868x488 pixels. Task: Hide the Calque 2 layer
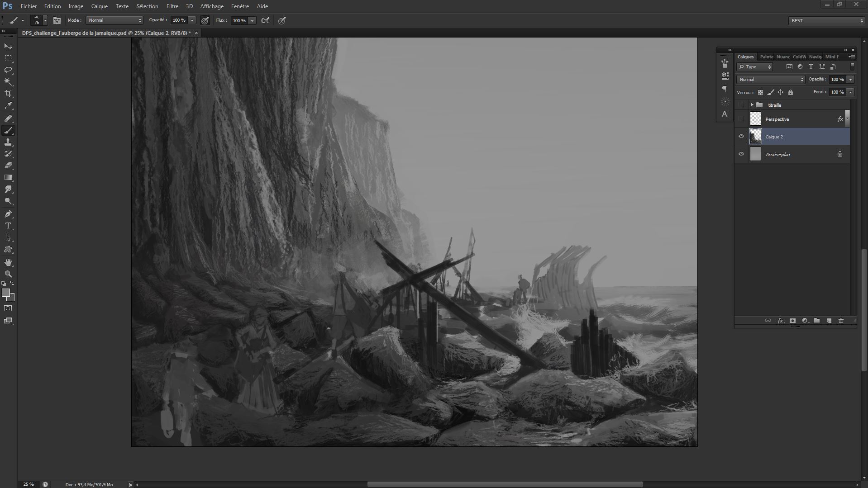pyautogui.click(x=741, y=137)
